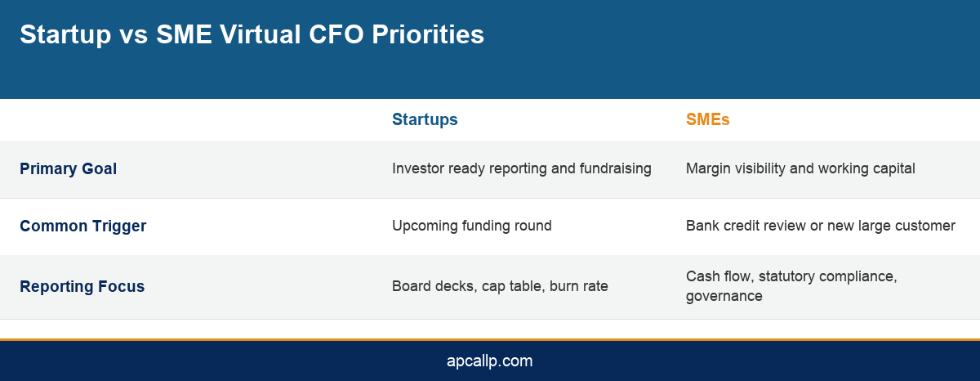Click the Primary Goal row label

pos(68,169)
